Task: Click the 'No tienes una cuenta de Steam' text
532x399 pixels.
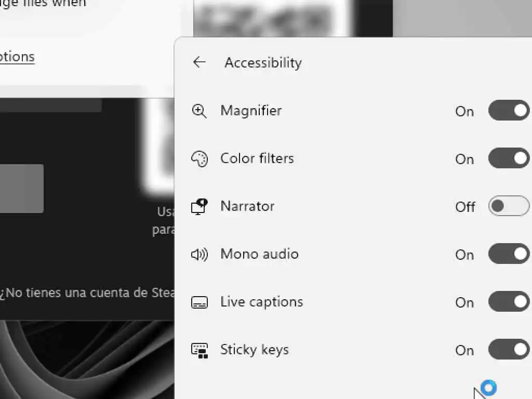Action: pyautogui.click(x=87, y=292)
